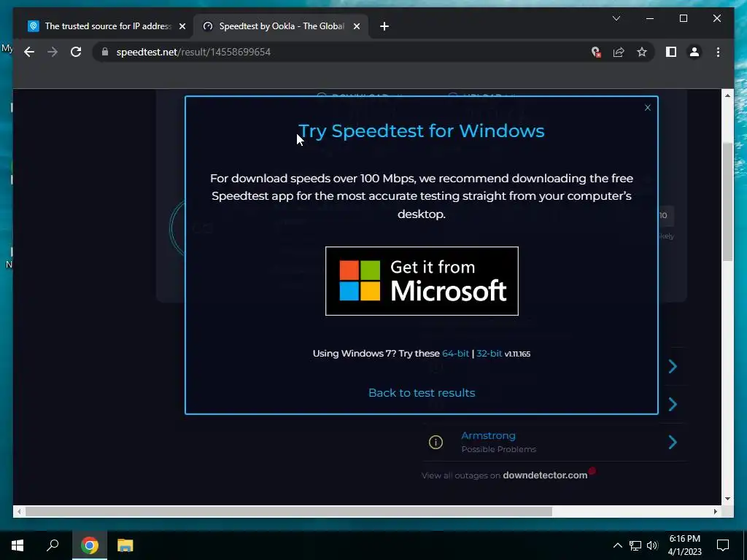Screen dimensions: 747x560
Task: Open the Windows Start menu
Action: (x=18, y=545)
